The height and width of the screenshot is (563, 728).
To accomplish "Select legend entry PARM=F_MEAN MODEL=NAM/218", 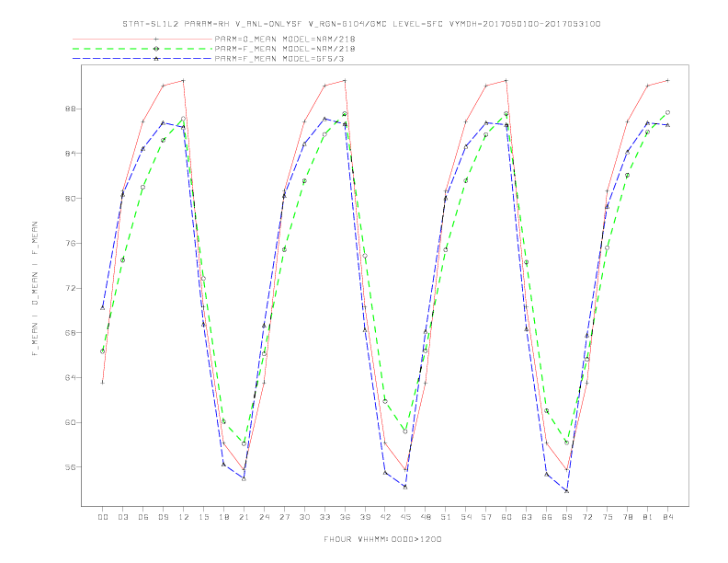I will click(x=285, y=49).
